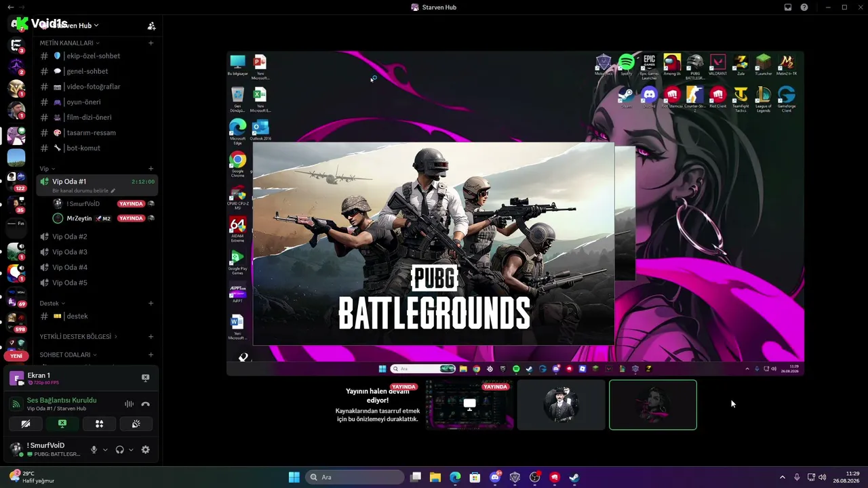This screenshot has height=488, width=868.
Task: Open the soundboard icon
Action: 136,424
